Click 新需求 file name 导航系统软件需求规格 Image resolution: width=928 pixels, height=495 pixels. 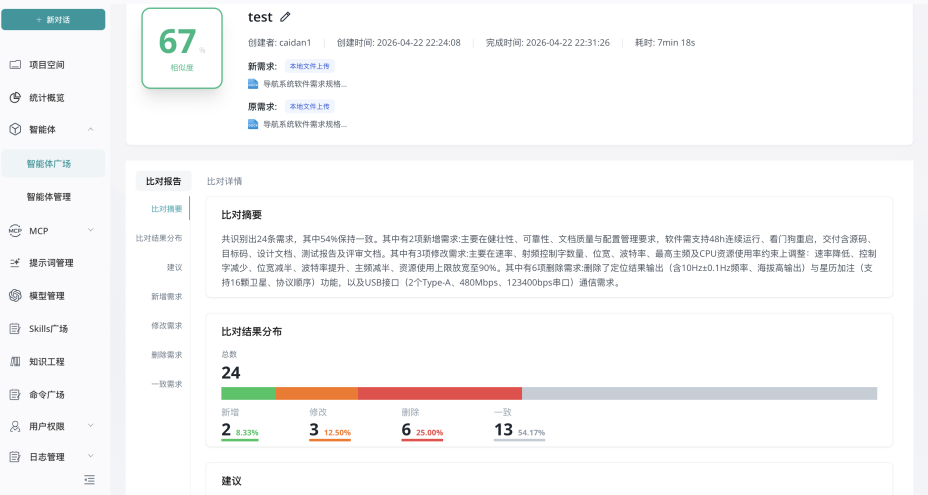305,84
